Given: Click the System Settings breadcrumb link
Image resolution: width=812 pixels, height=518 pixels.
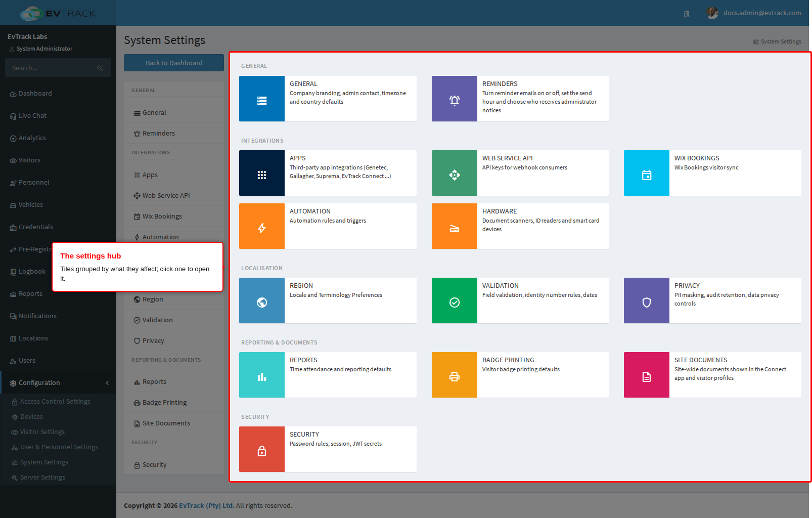Looking at the screenshot, I should [x=777, y=41].
